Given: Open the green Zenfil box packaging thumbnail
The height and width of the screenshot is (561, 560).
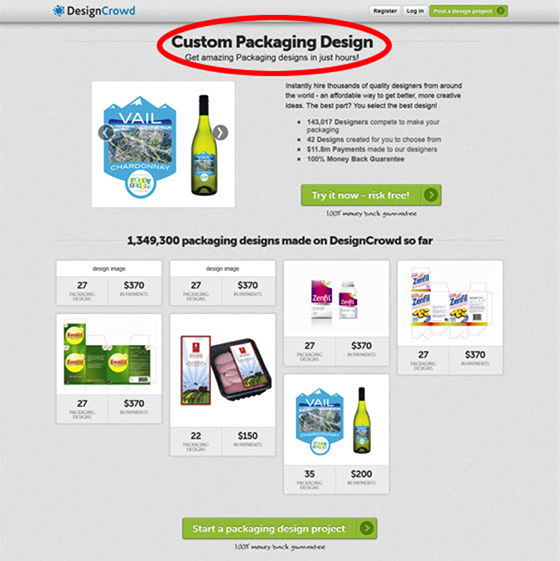Looking at the screenshot, I should 109,354.
